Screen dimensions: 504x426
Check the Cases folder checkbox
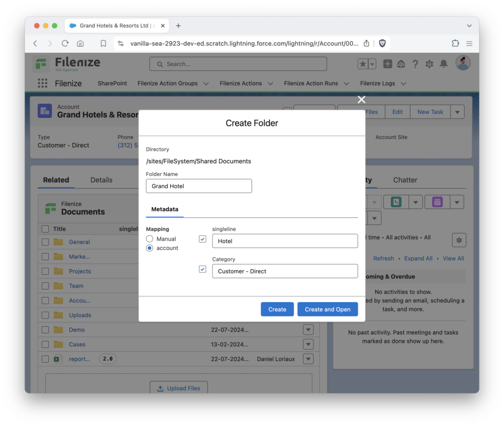(x=45, y=344)
